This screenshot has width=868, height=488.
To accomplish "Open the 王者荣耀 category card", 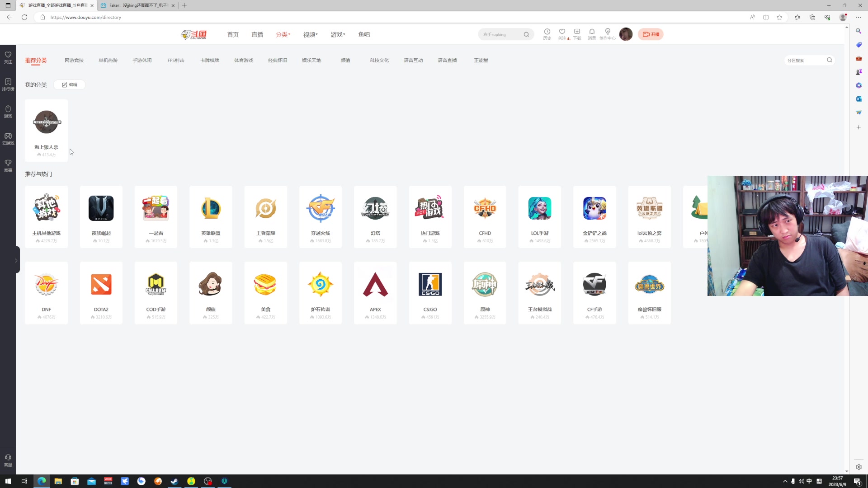I will [265, 216].
